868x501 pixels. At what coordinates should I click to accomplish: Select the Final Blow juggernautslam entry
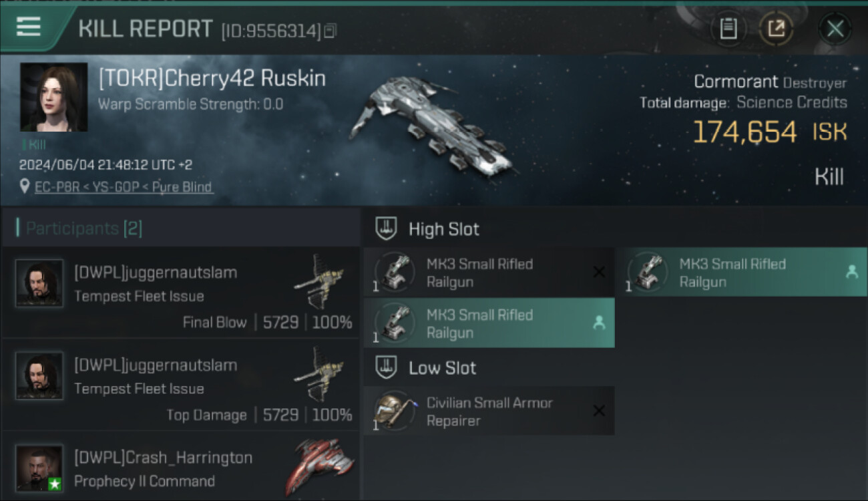tap(180, 293)
